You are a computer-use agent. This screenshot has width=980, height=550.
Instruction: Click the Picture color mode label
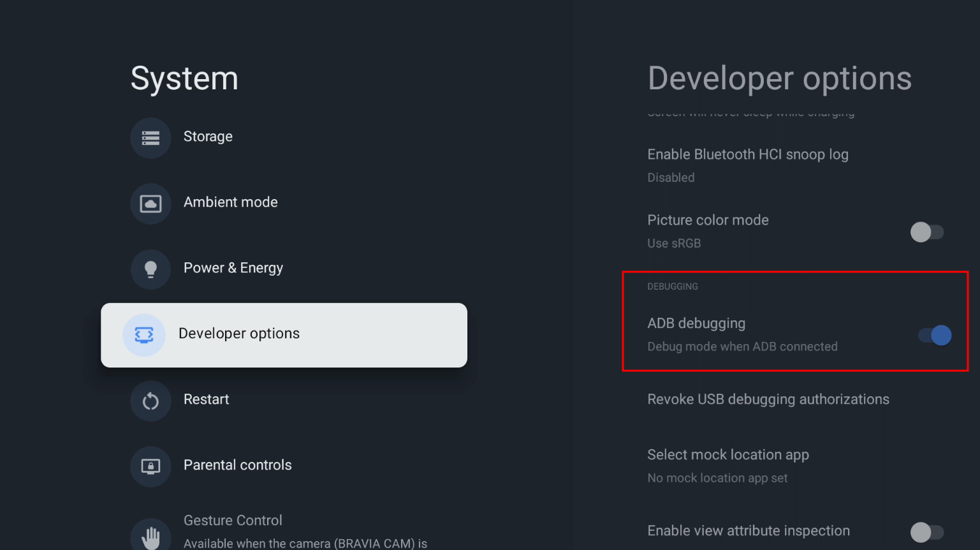pyautogui.click(x=708, y=220)
